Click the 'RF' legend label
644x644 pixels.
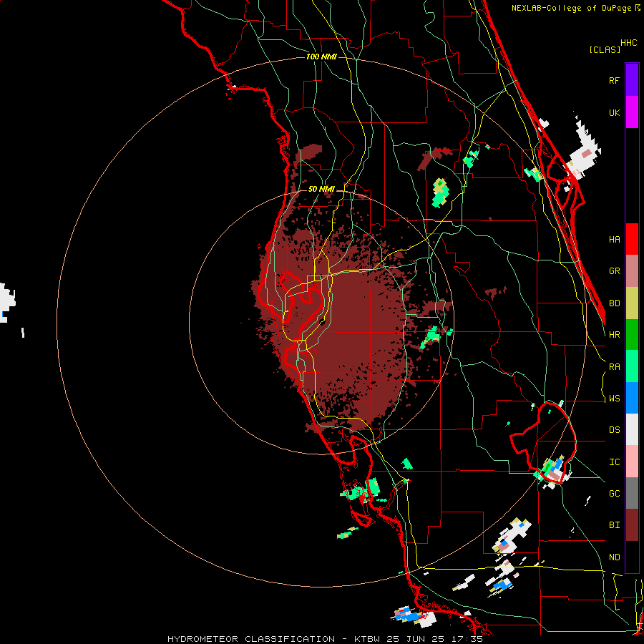tap(614, 81)
